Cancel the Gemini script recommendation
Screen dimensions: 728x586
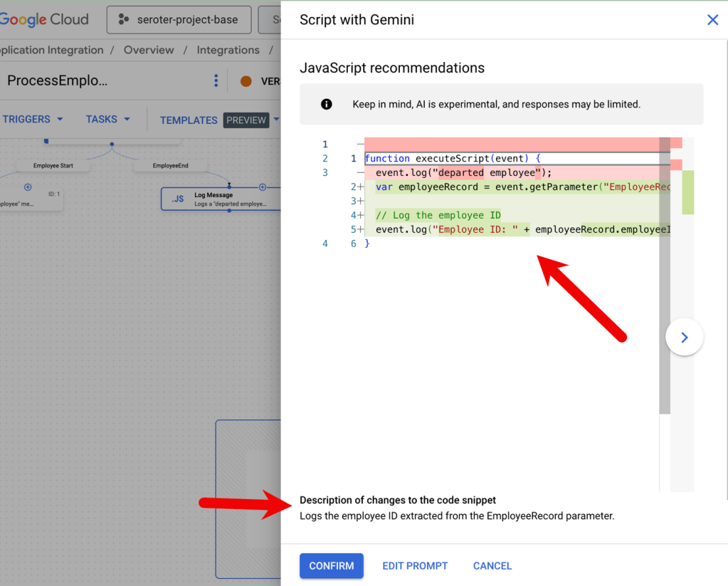point(492,566)
